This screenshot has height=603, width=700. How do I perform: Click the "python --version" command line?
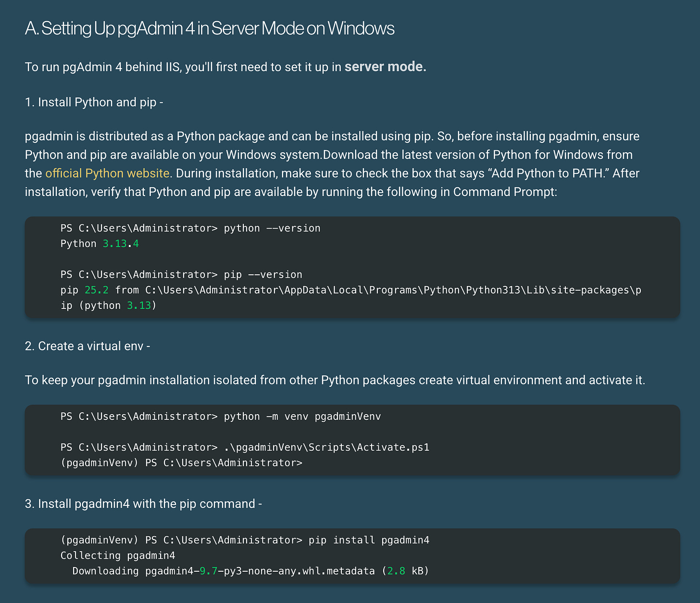(190, 228)
